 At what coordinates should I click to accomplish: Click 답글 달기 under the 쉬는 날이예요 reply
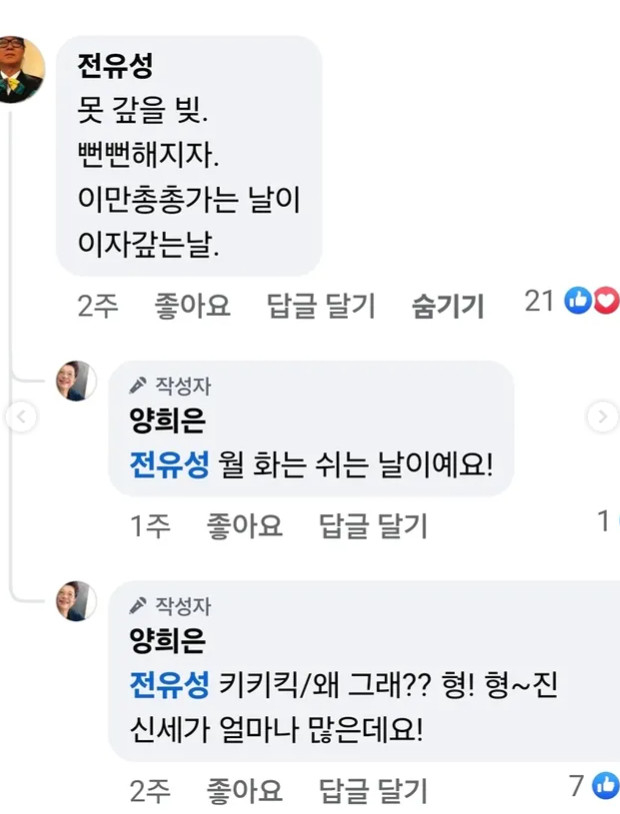(x=373, y=525)
